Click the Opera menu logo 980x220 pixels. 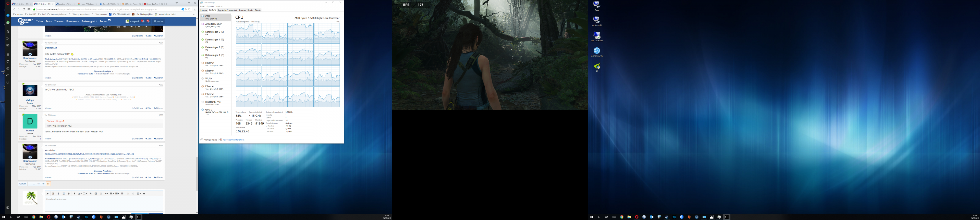pyautogui.click(x=8, y=3)
